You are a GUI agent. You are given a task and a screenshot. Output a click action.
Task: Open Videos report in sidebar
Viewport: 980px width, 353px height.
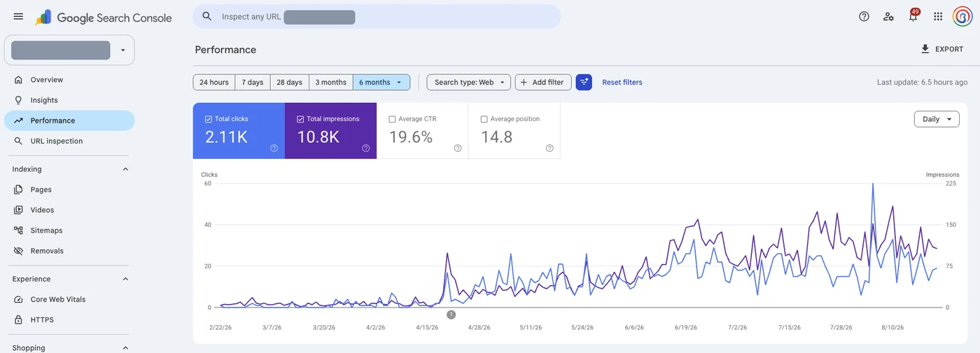pos(69,209)
